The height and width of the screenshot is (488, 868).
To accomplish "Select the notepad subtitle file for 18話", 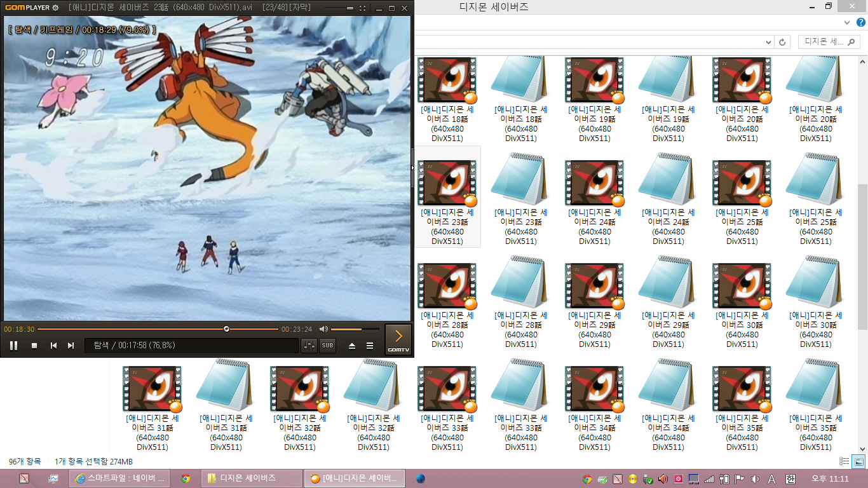I will click(x=521, y=99).
